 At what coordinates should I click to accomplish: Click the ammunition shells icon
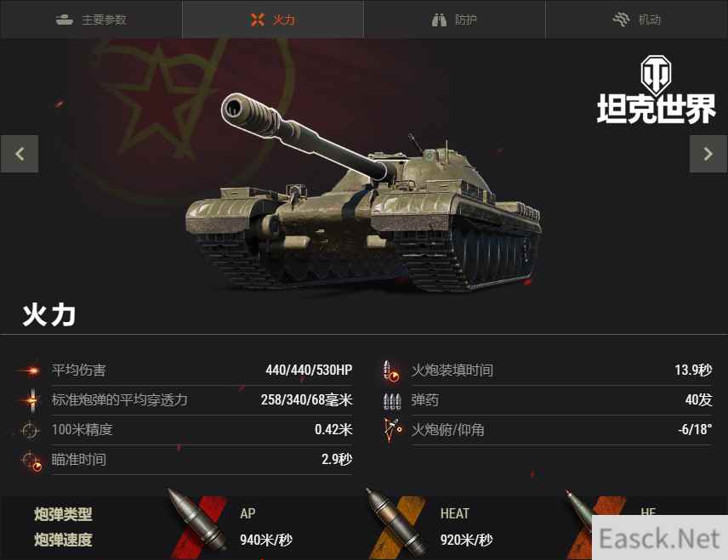tap(392, 401)
